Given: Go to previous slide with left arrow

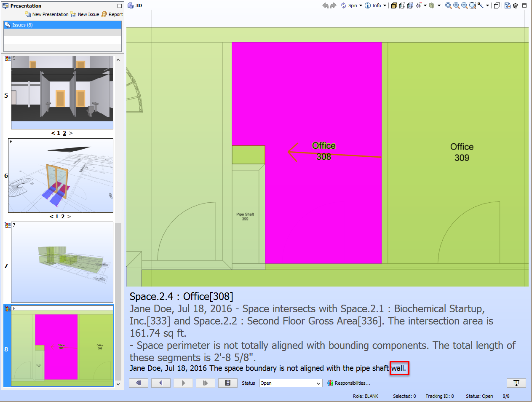Looking at the screenshot, I should pos(160,383).
